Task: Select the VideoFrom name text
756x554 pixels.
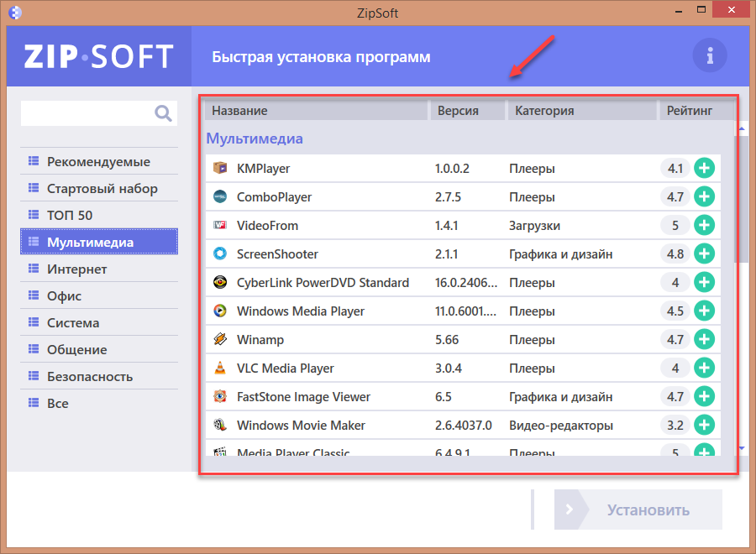Action: (x=268, y=226)
